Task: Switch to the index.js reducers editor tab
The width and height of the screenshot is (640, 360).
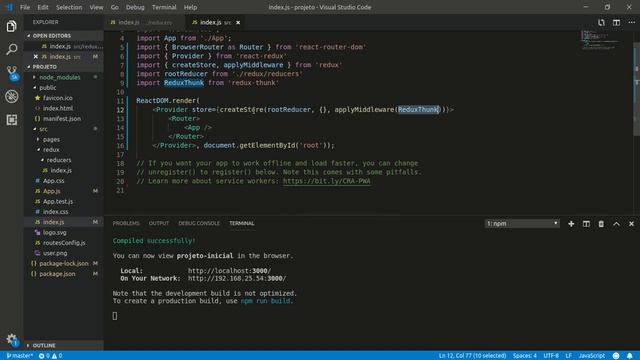Action: pos(145,22)
